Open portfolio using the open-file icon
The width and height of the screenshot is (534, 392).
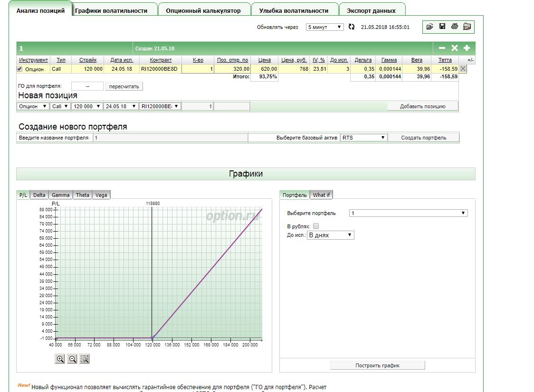click(430, 27)
